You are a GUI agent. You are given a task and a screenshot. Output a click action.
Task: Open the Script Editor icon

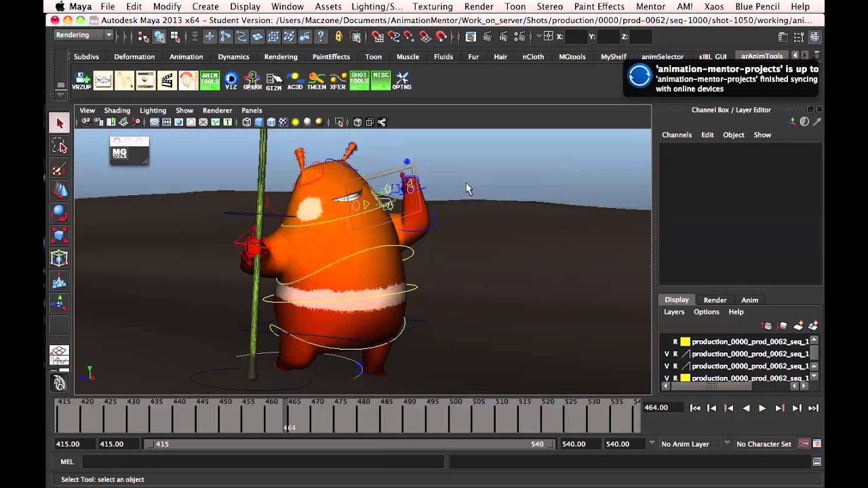816,462
